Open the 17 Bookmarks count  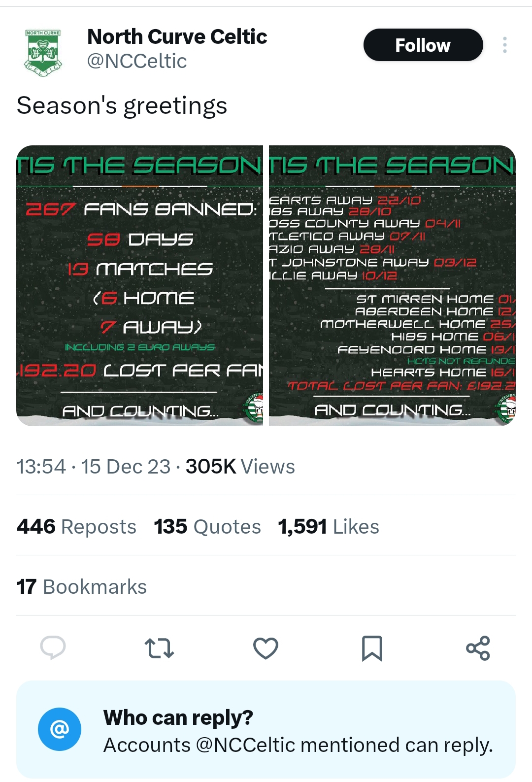click(x=82, y=586)
